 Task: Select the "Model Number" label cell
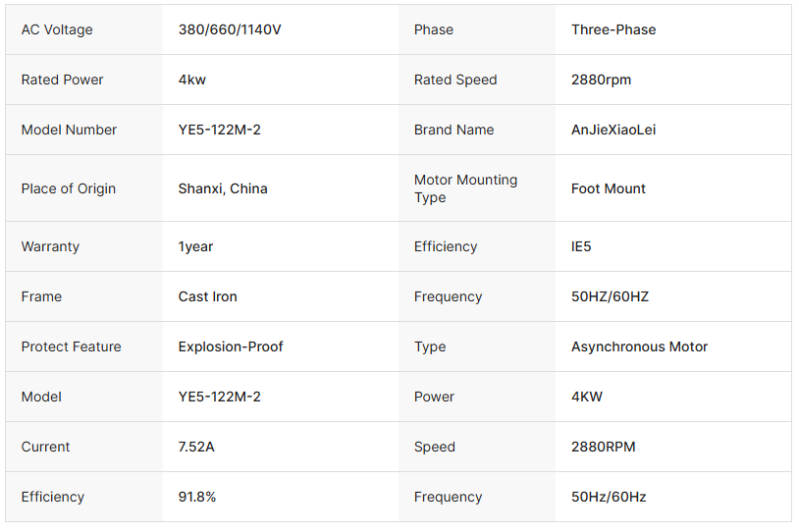(69, 130)
